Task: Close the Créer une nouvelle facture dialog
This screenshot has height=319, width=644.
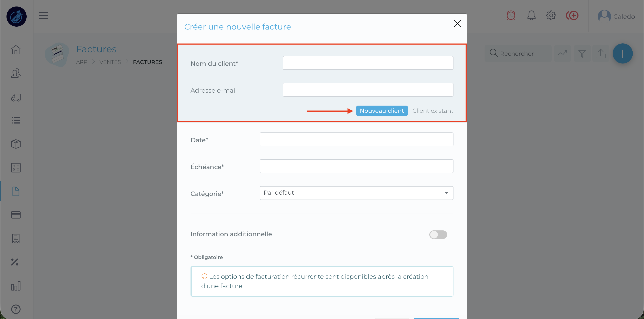Action: tap(457, 23)
